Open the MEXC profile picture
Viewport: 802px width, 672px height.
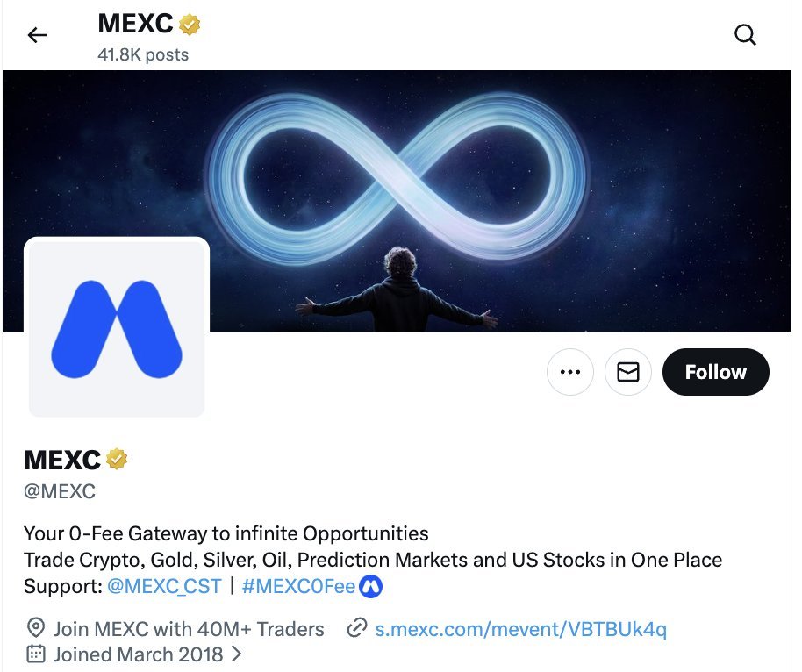pyautogui.click(x=117, y=327)
